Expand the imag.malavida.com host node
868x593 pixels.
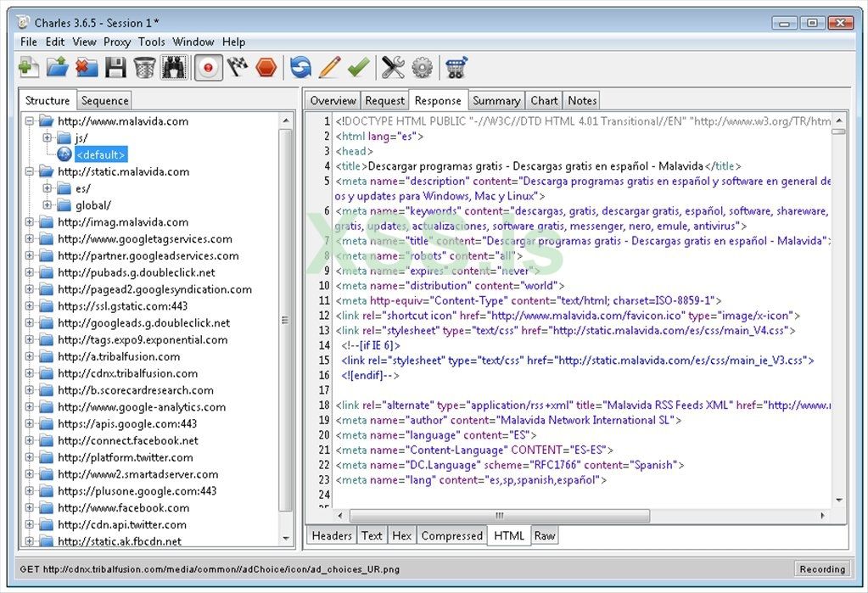click(x=31, y=222)
